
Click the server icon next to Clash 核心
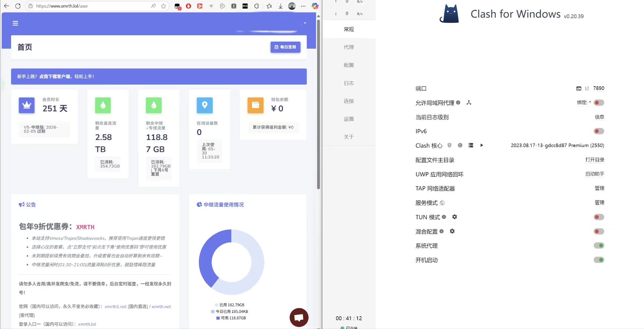[x=471, y=145]
